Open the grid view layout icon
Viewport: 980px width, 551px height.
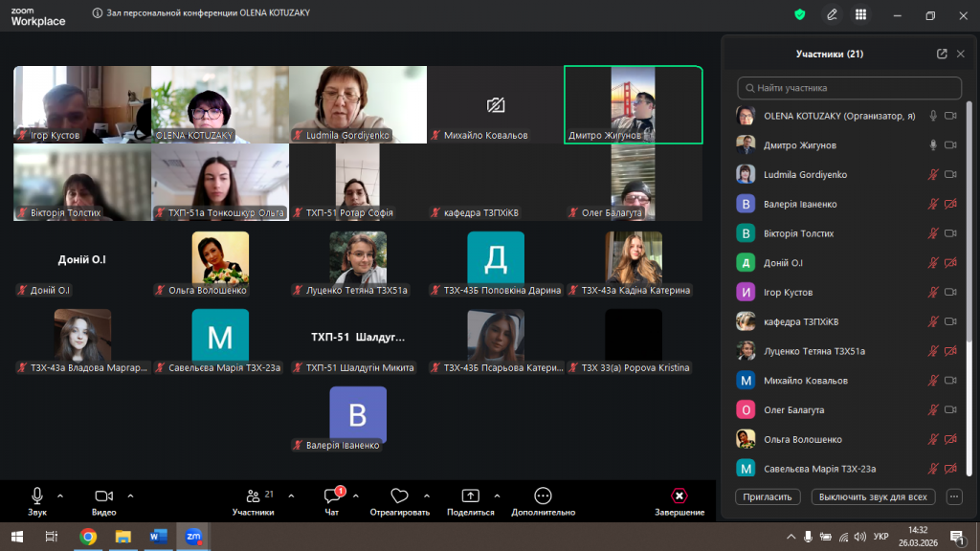tap(860, 14)
